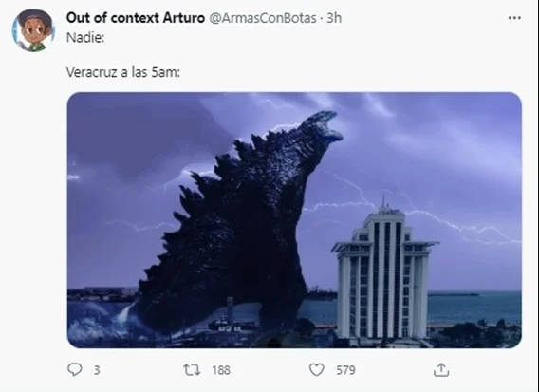View the 3 replies count
Viewport: 539px width, 392px height.
(x=97, y=370)
